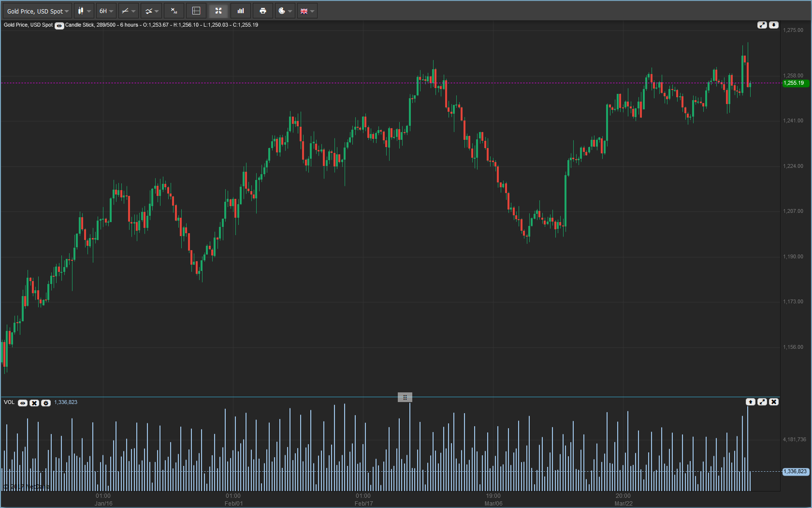The width and height of the screenshot is (812, 508).
Task: Open the indicators/studies dropdown
Action: [152, 11]
